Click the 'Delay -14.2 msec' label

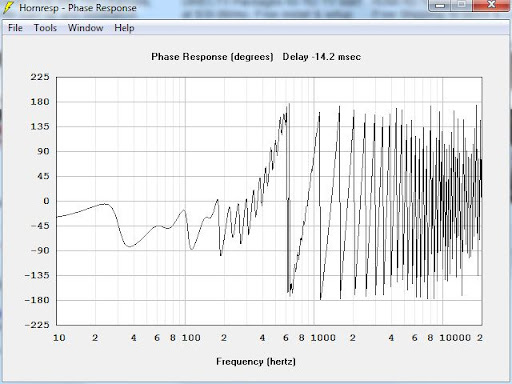pyautogui.click(x=322, y=57)
